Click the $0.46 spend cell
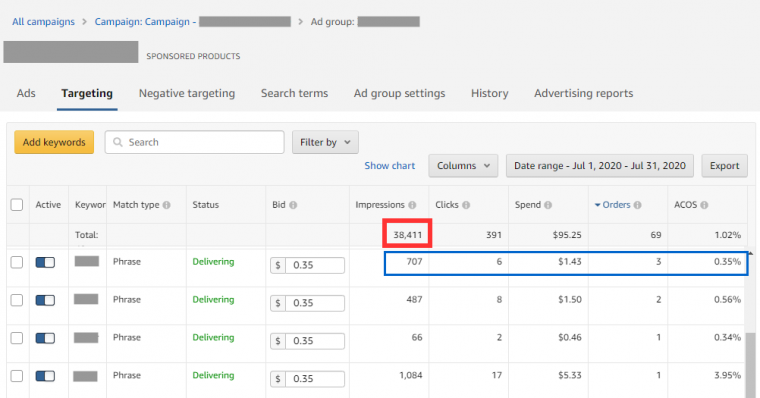Screen dimensions: 760x398 570,337
